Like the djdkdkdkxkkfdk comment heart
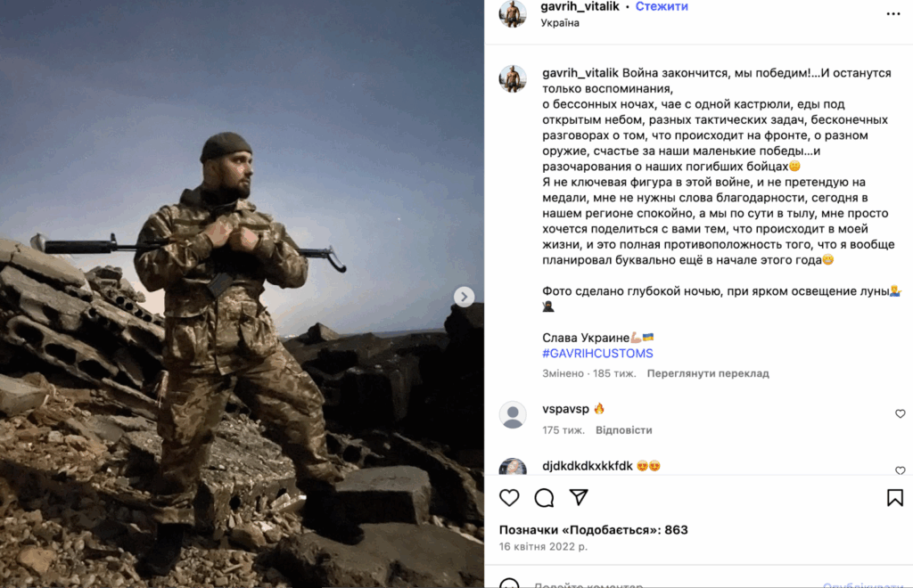The height and width of the screenshot is (588, 913). click(901, 470)
